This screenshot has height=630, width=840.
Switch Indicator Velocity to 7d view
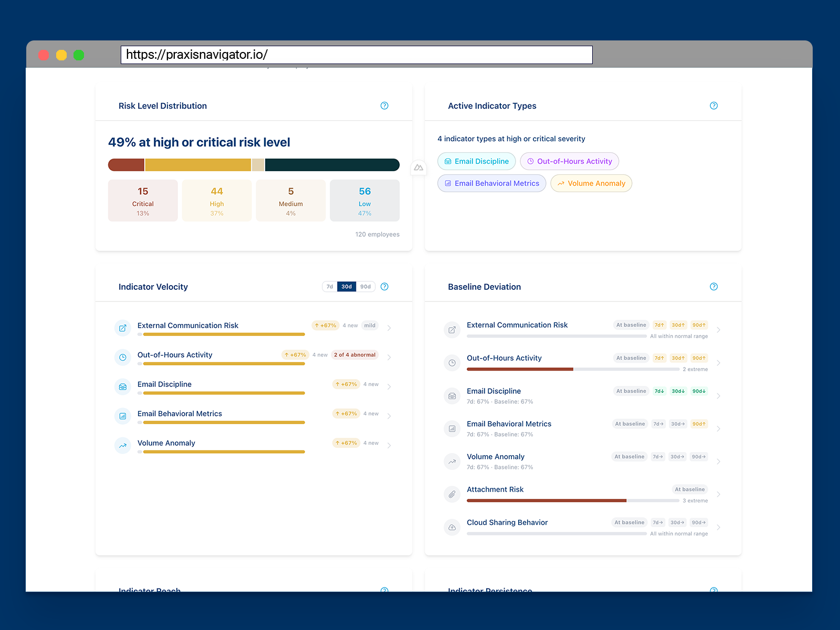[329, 287]
